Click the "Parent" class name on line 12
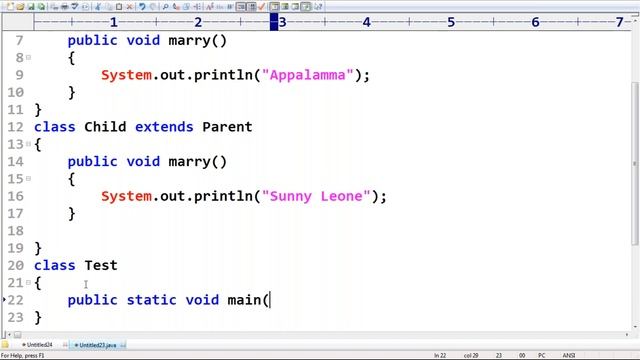640x360 pixels. [x=227, y=127]
